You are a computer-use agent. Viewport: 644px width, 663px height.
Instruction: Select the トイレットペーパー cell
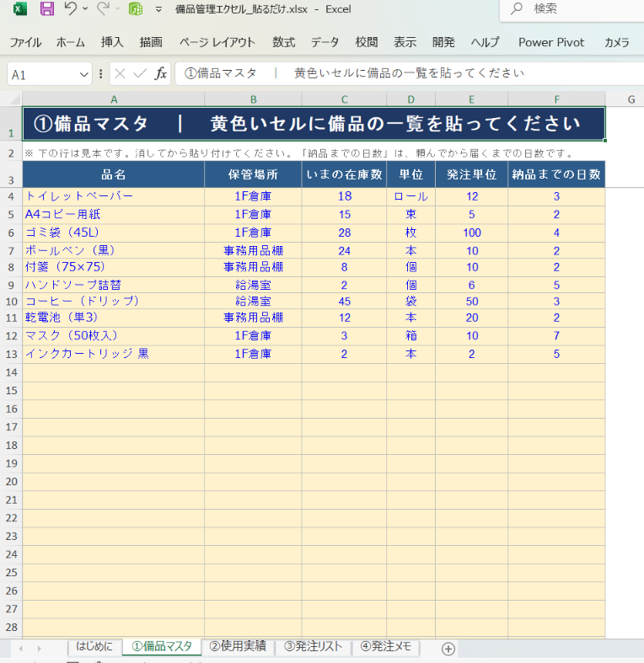pyautogui.click(x=114, y=196)
